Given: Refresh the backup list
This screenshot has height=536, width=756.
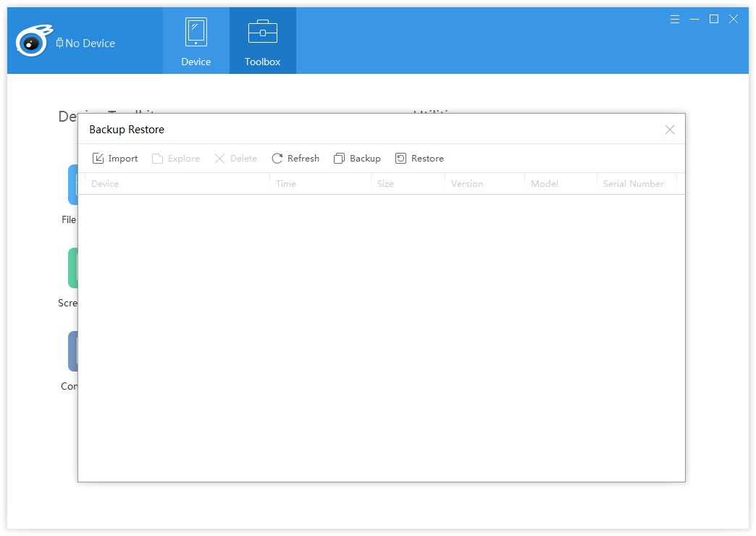Looking at the screenshot, I should pos(295,159).
